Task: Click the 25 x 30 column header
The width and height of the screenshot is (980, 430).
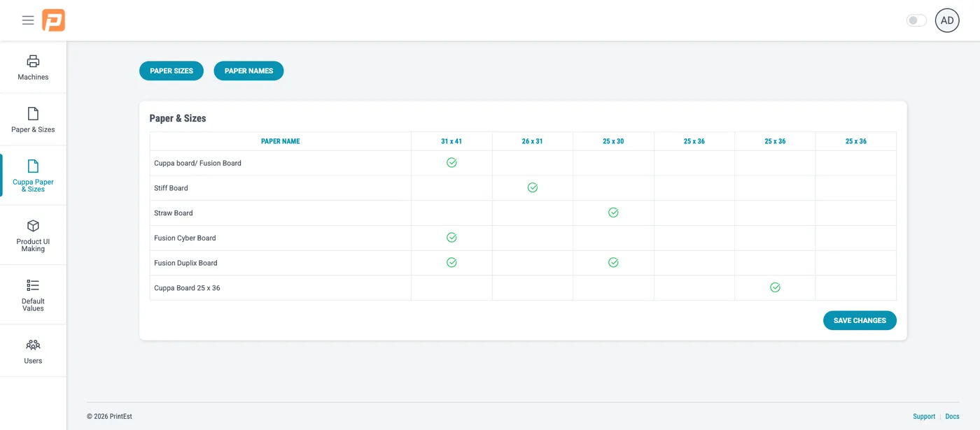Action: [613, 141]
